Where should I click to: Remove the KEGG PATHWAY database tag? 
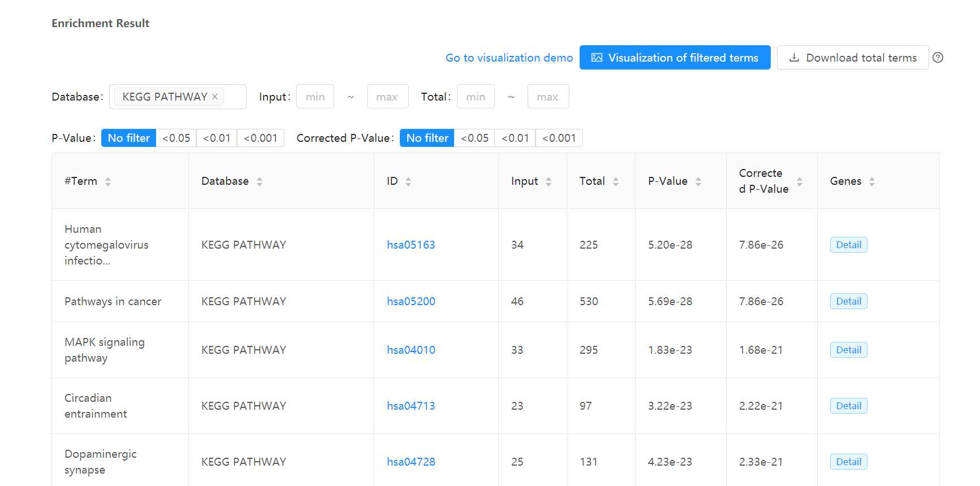point(215,97)
